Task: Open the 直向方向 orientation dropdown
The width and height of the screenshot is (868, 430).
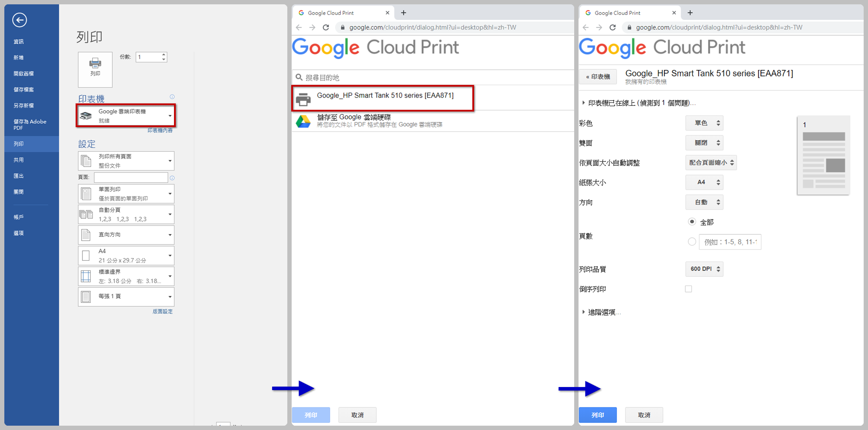Action: [x=126, y=235]
